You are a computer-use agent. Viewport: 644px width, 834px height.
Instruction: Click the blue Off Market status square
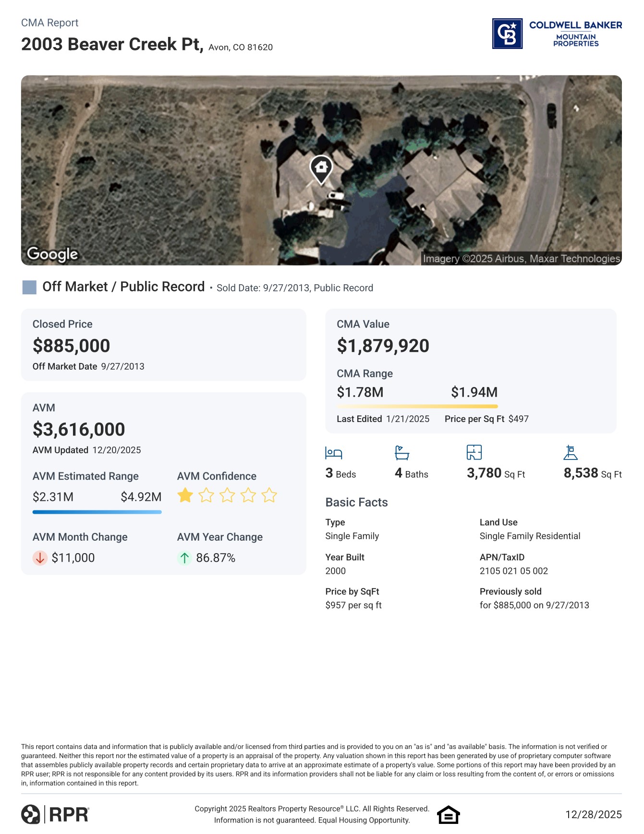point(30,287)
